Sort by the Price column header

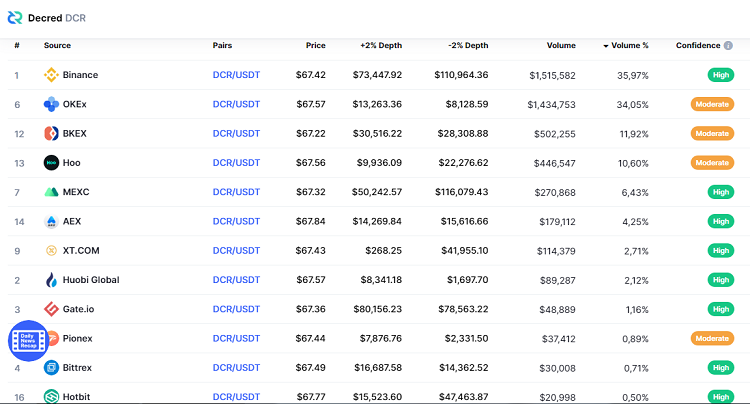coord(315,45)
